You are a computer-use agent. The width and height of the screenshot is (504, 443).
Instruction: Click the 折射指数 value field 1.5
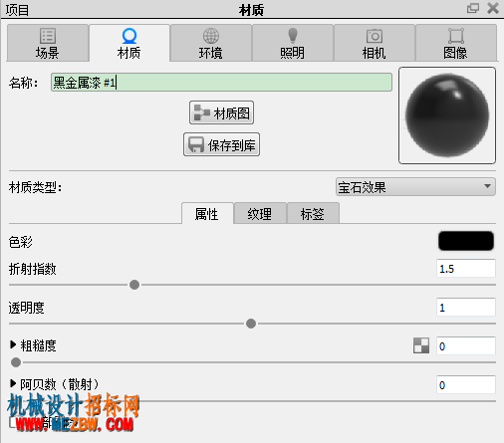point(466,269)
